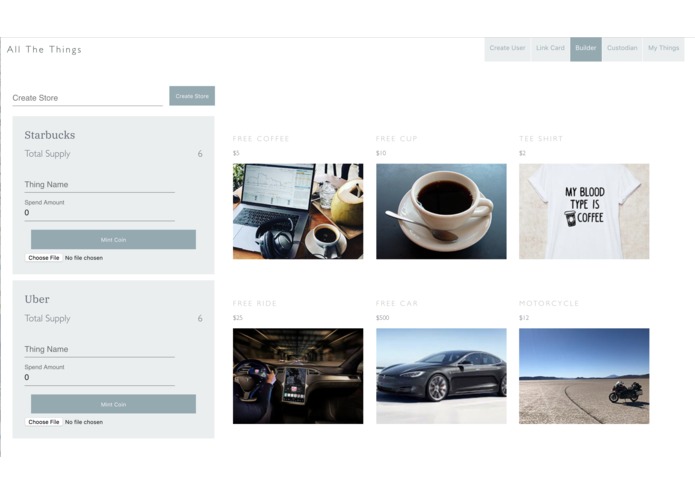This screenshot has width=695, height=494.
Task: Click the All The Things site title
Action: pos(44,50)
